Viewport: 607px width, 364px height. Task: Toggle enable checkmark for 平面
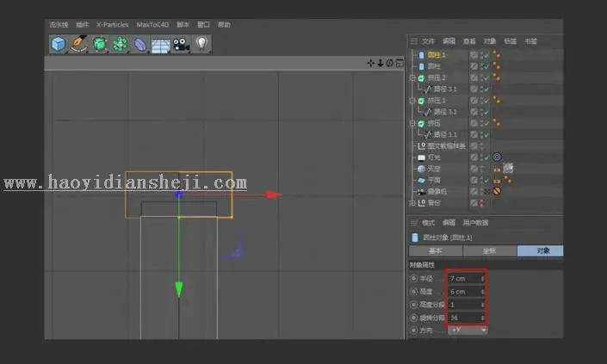tap(486, 180)
